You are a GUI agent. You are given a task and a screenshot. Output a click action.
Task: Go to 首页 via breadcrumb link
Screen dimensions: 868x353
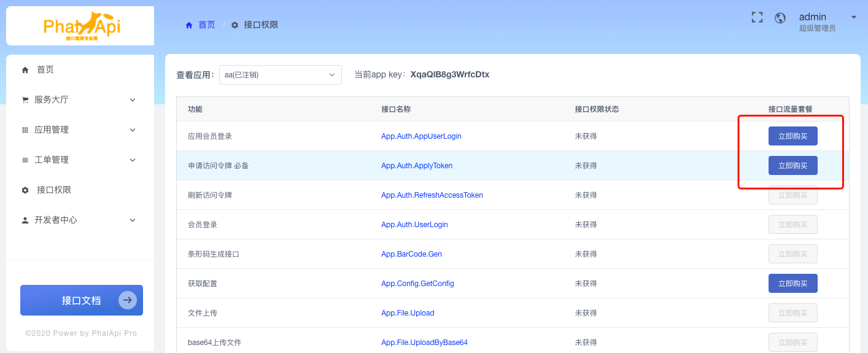coord(207,25)
